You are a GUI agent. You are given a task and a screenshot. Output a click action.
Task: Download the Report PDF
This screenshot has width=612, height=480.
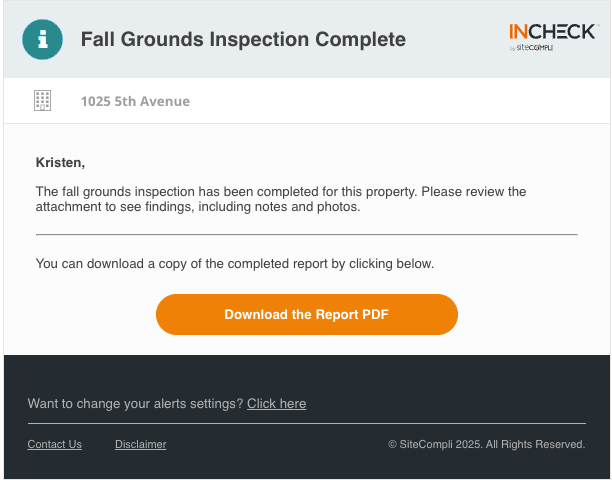tap(307, 315)
